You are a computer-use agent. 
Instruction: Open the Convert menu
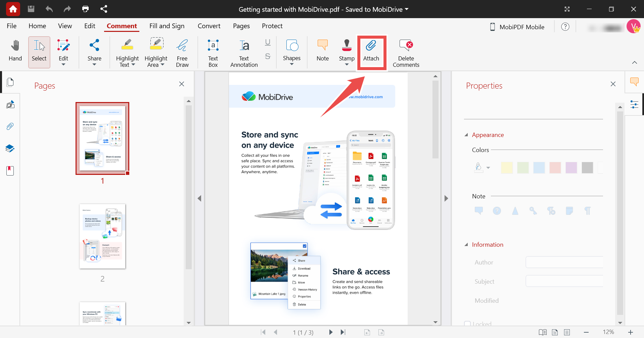(209, 26)
